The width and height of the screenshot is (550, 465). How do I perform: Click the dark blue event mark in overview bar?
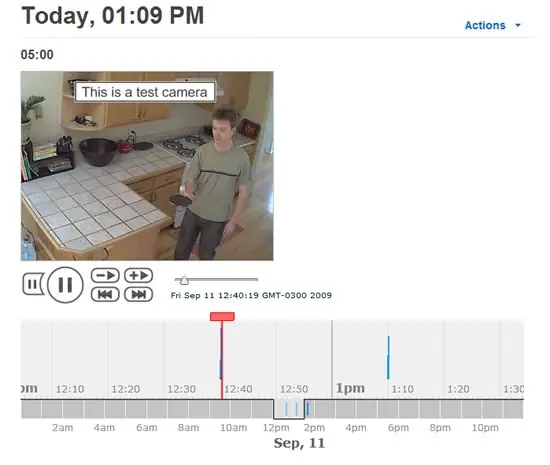click(308, 409)
